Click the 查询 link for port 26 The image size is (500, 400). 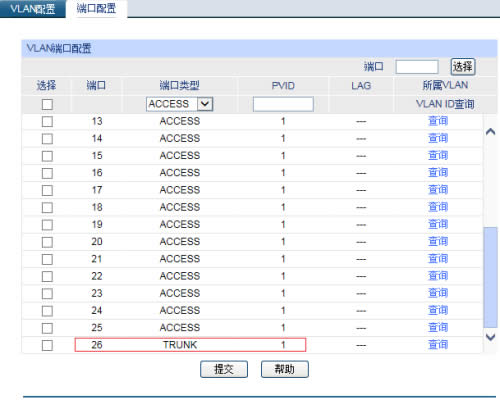(438, 345)
